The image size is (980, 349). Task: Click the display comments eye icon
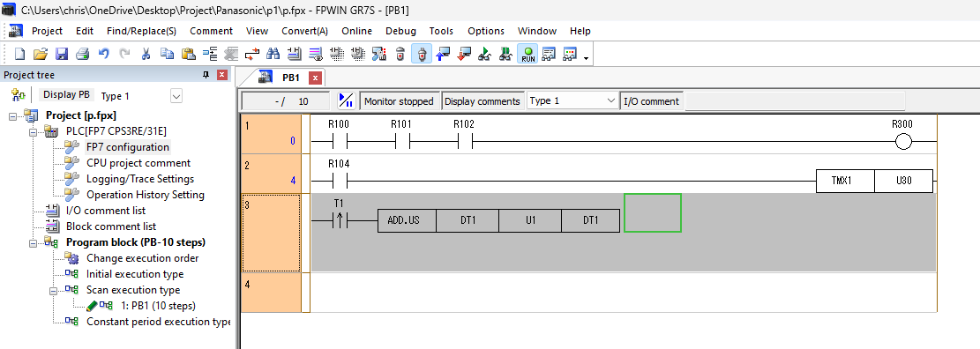(x=316, y=55)
